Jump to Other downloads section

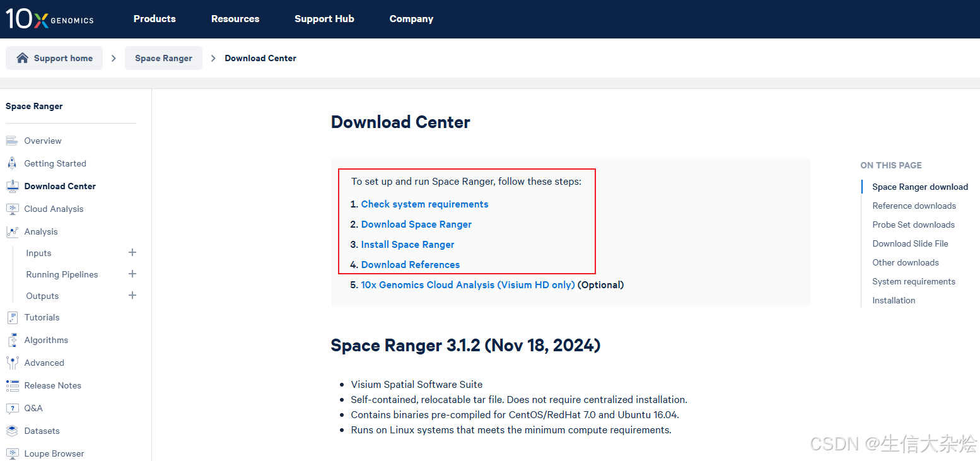[906, 262]
